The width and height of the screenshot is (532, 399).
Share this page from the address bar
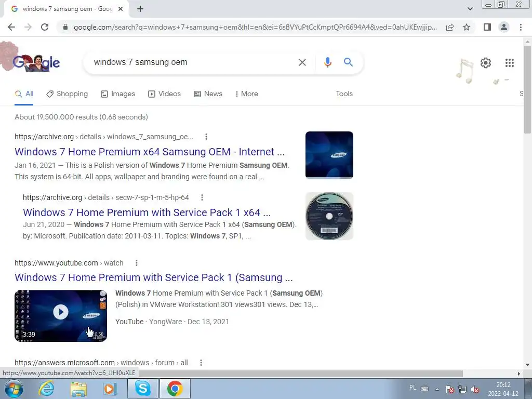coord(450,27)
